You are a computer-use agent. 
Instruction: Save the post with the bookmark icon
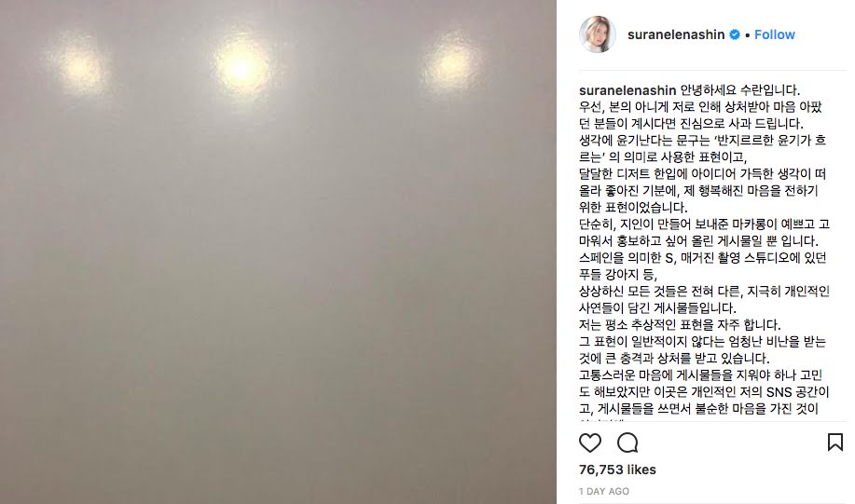[x=834, y=443]
